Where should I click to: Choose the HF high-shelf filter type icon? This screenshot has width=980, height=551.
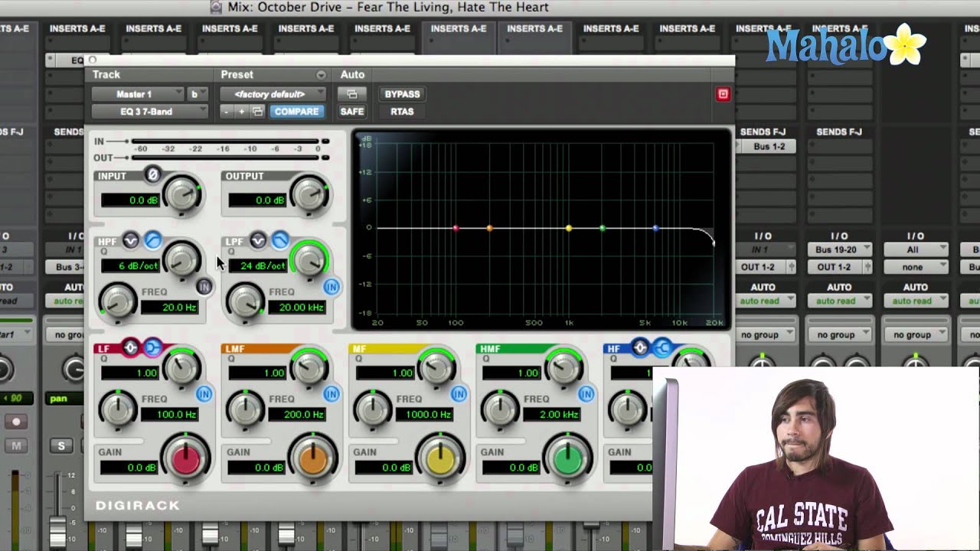(x=662, y=348)
